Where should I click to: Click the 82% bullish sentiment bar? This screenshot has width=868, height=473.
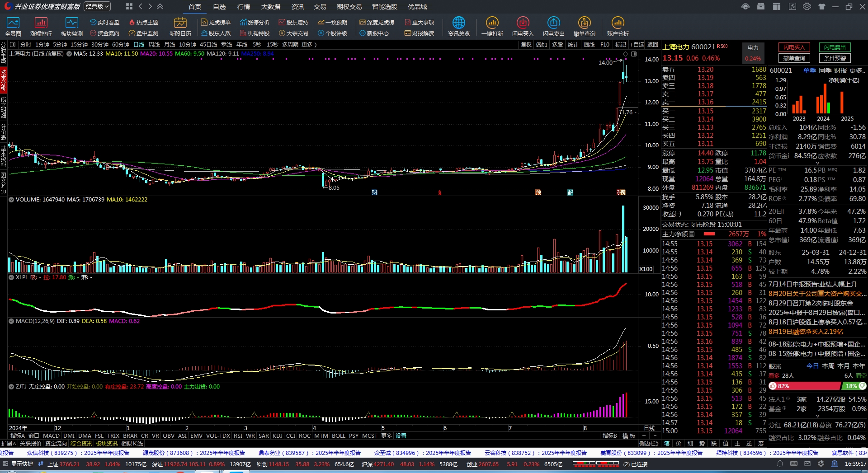(804, 386)
